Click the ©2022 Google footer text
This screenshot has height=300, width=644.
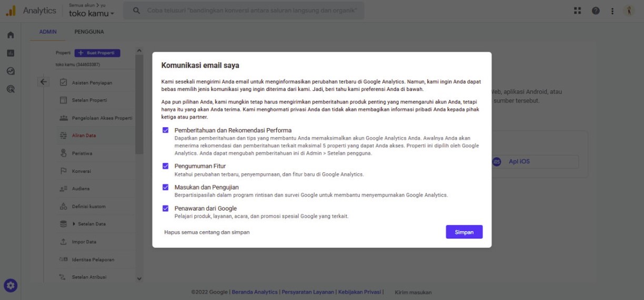click(x=209, y=292)
